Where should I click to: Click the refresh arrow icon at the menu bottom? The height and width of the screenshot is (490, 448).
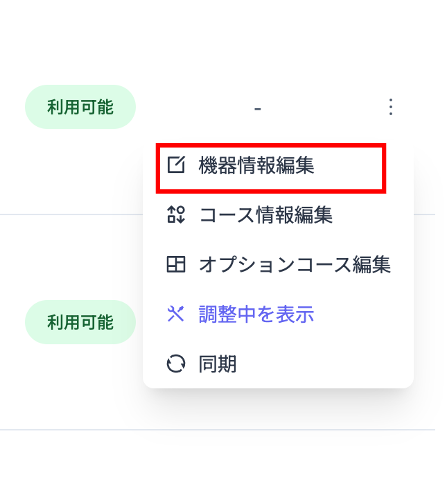tap(177, 364)
